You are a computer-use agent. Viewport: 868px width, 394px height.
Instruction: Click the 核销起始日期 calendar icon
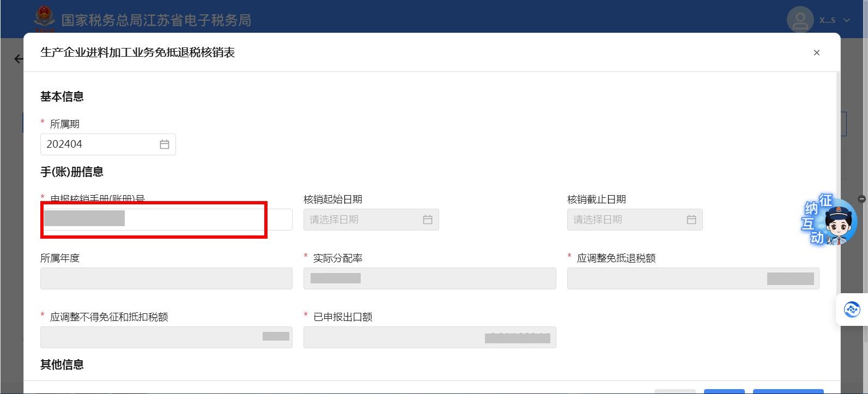tap(428, 220)
